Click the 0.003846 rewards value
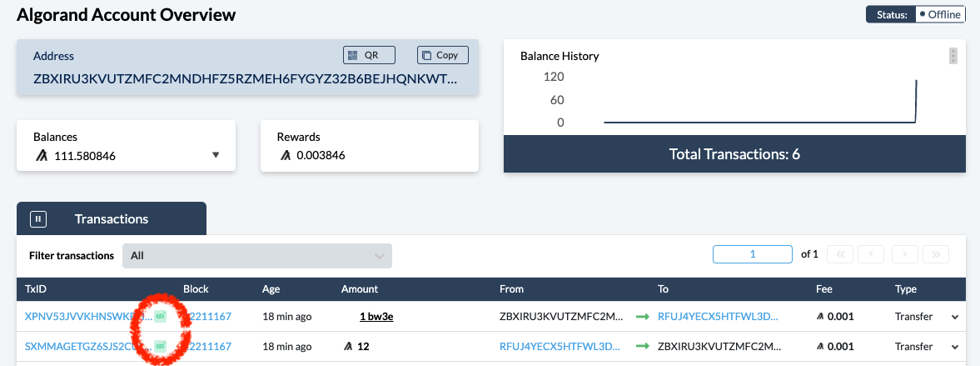Image resolution: width=980 pixels, height=366 pixels. [321, 155]
